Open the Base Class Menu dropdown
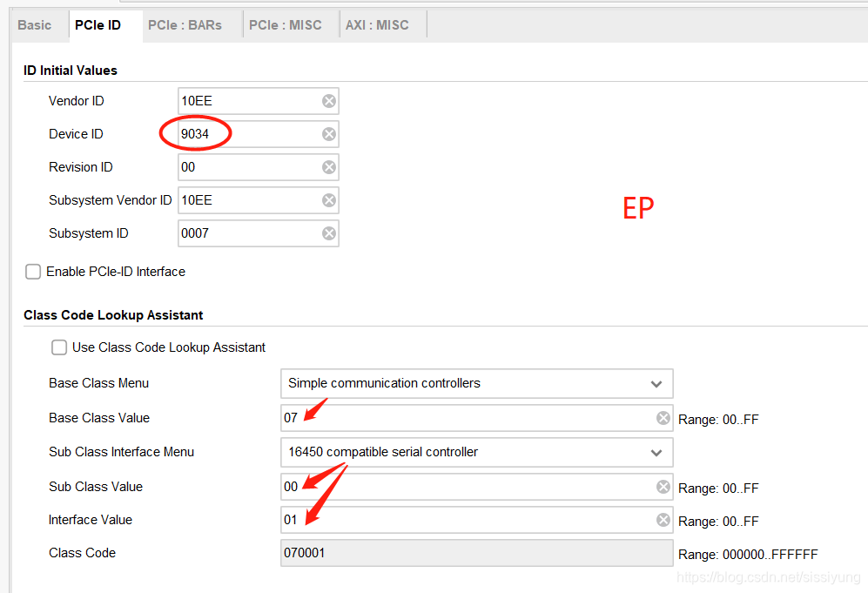868x593 pixels. point(476,384)
